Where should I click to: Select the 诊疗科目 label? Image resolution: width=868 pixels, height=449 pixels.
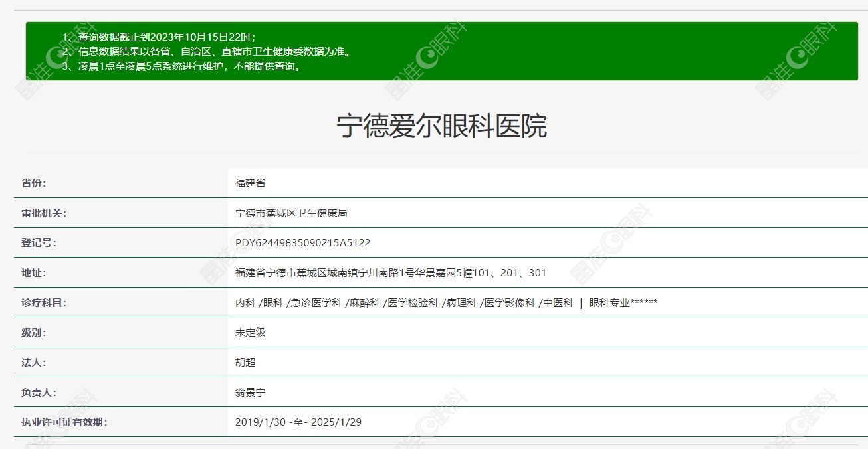coord(43,303)
